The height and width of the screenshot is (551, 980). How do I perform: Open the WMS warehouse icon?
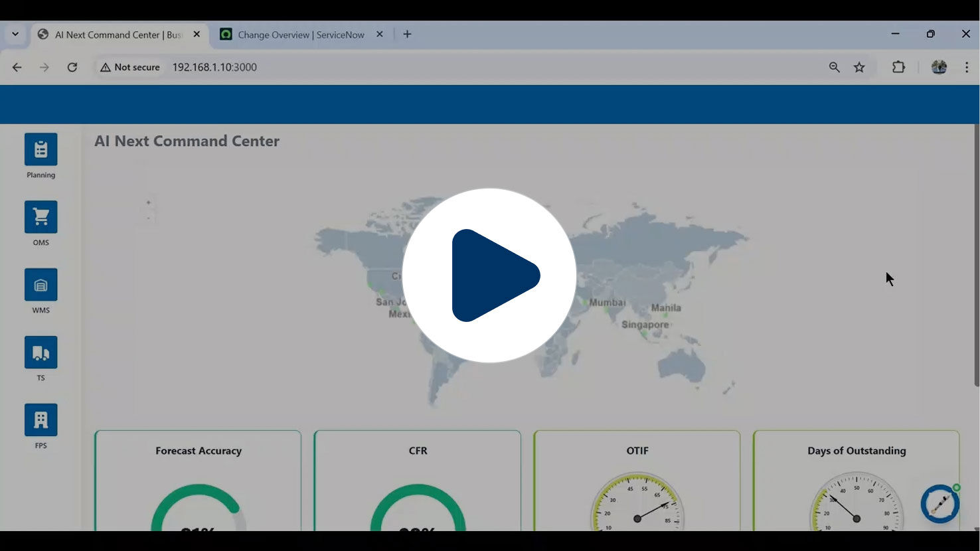[41, 285]
